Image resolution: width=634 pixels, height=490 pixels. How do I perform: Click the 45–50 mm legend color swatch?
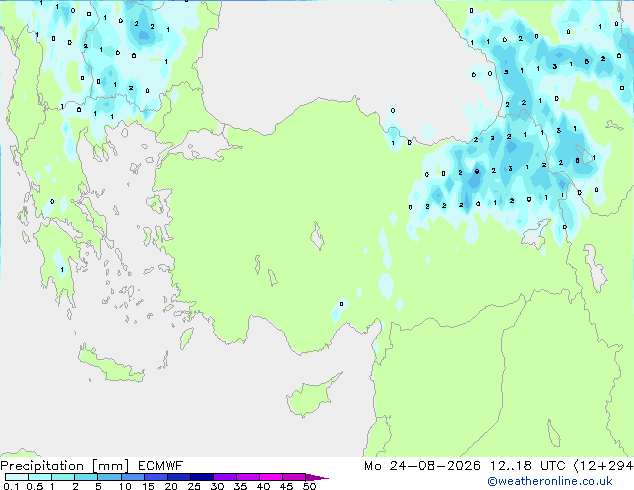pyautogui.click(x=294, y=477)
